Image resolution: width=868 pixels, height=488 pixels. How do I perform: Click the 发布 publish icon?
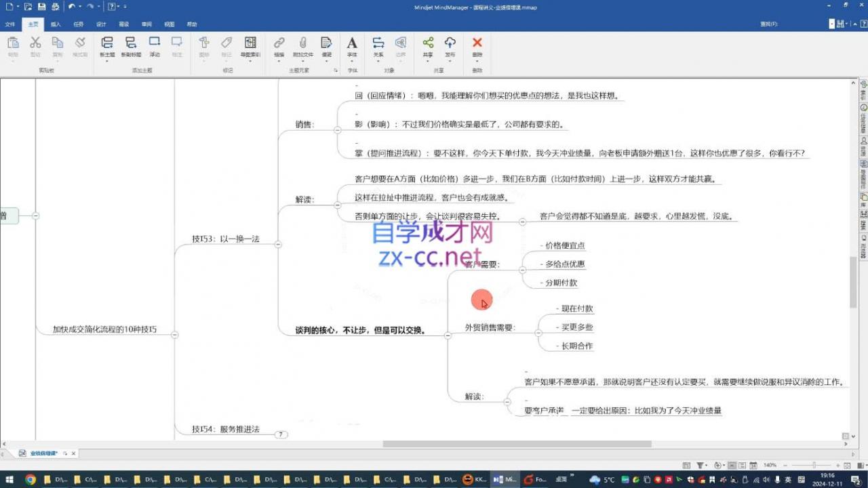tap(450, 44)
